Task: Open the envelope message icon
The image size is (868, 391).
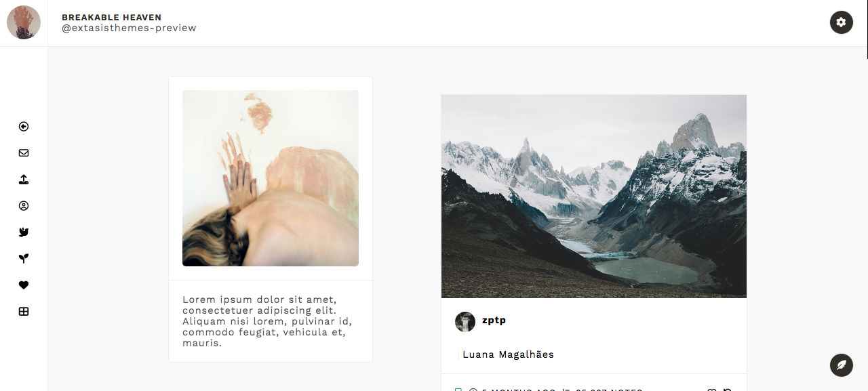Action: click(24, 153)
